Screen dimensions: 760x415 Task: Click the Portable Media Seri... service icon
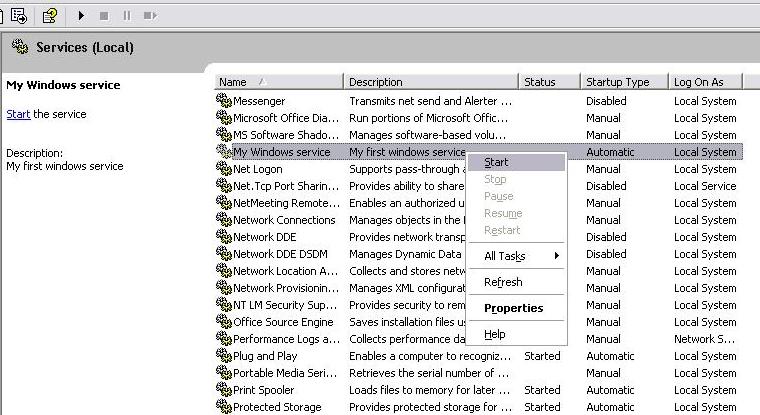click(223, 372)
